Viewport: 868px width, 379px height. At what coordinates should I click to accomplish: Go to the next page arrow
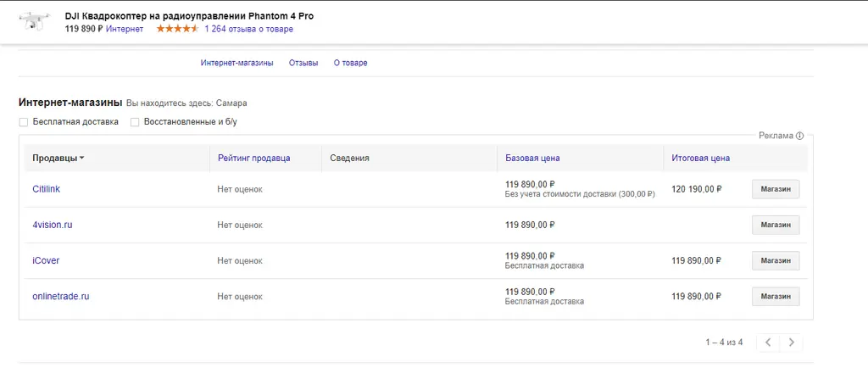[x=792, y=343]
